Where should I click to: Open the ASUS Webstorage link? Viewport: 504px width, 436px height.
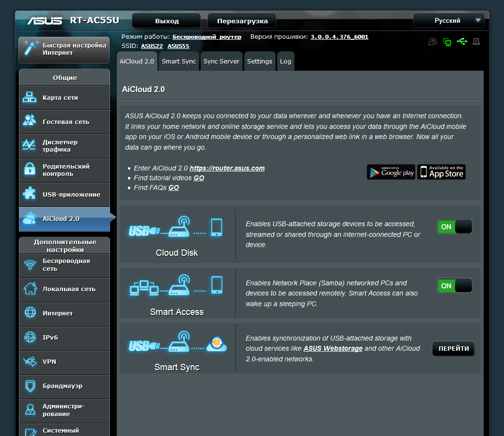(332, 348)
